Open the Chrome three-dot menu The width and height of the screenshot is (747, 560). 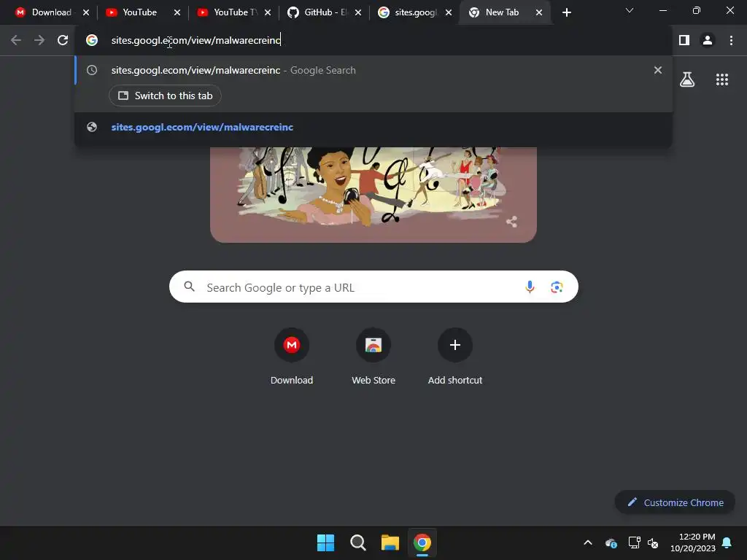[x=731, y=40]
